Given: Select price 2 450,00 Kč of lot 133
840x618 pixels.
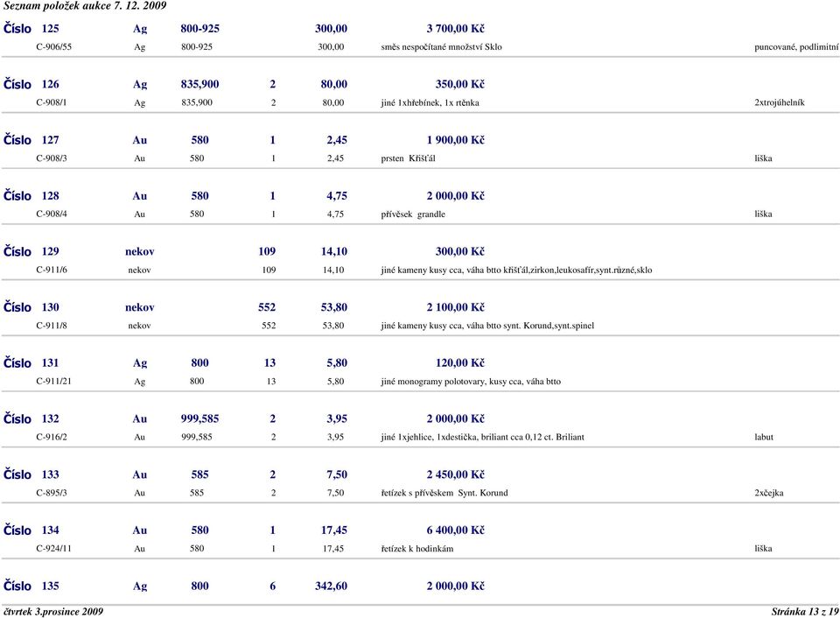Looking at the screenshot, I should [455, 475].
